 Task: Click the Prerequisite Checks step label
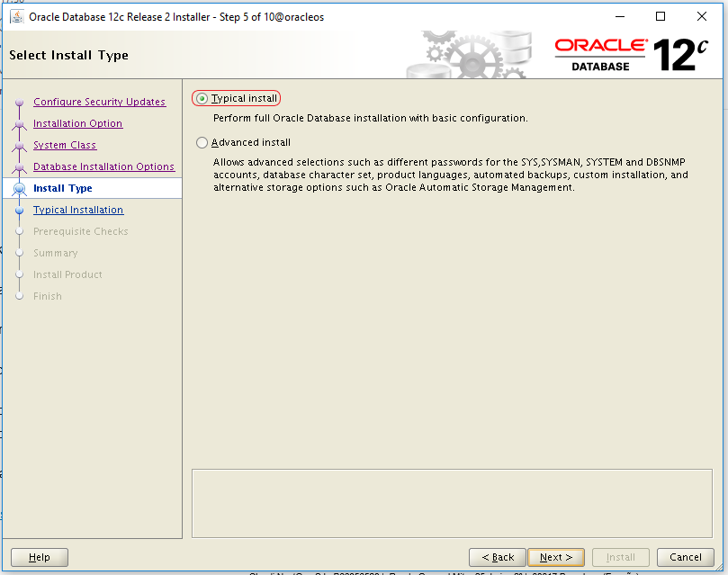(80, 231)
